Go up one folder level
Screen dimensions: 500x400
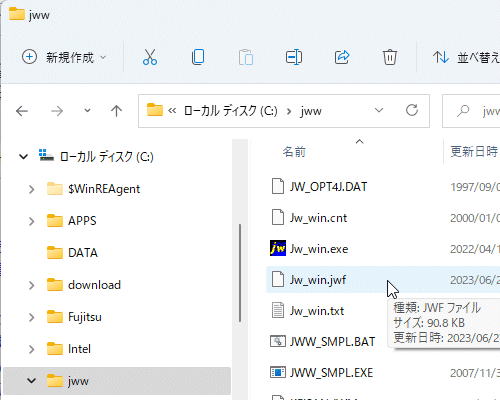(x=116, y=111)
